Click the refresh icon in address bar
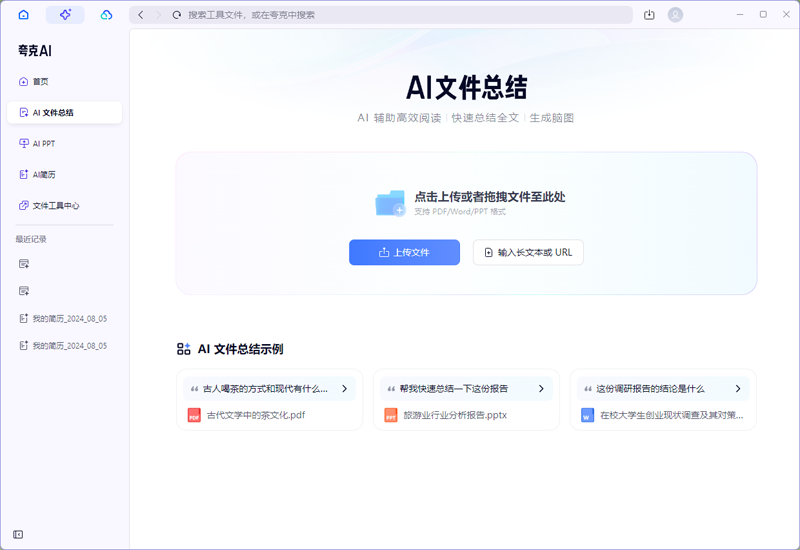 tap(177, 15)
